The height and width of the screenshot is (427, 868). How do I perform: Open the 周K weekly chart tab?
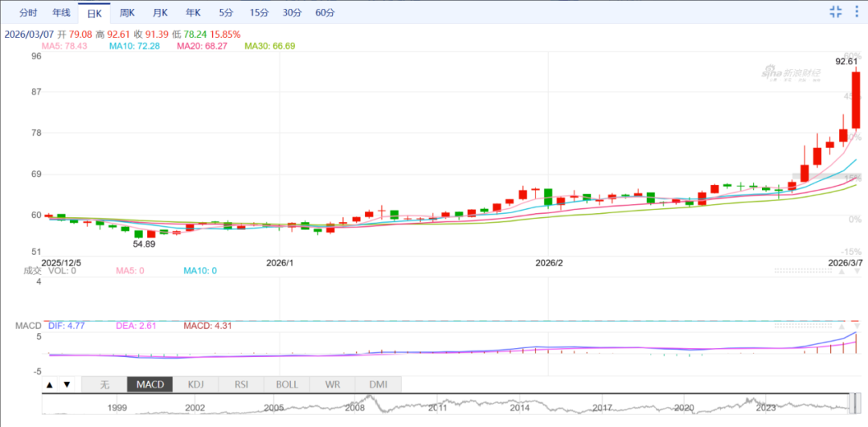127,13
